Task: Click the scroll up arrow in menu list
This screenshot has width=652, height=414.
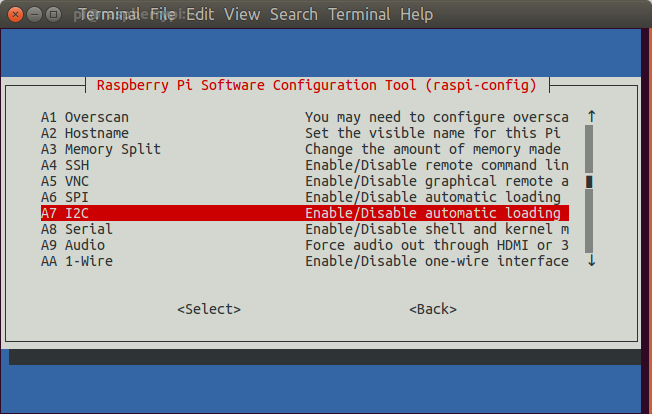Action: (591, 117)
